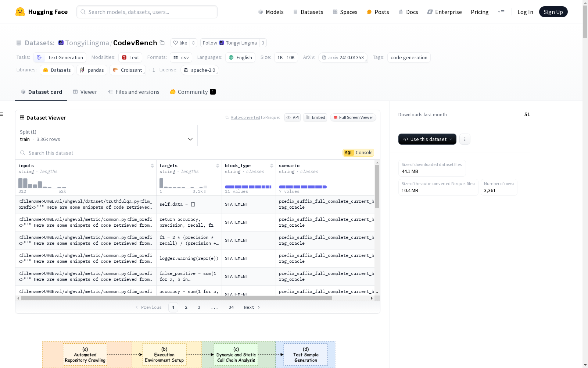Open Full Screen Viewer
This screenshot has width=588, height=368.
pyautogui.click(x=353, y=117)
